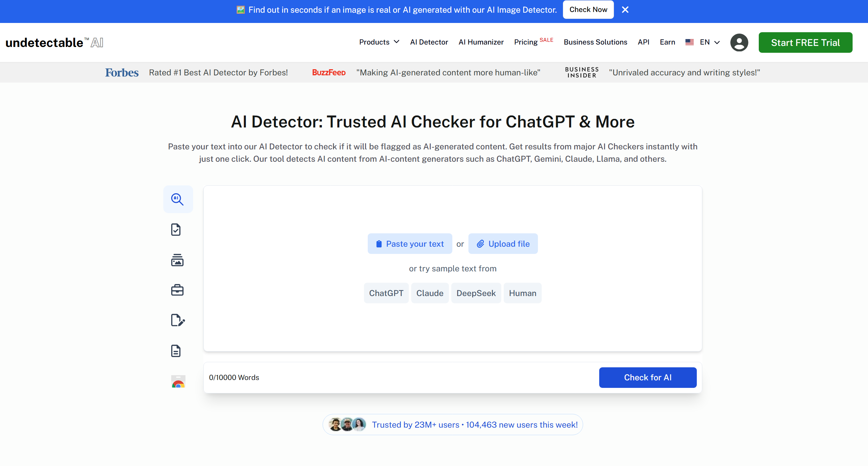
Task: Open the Earn nav link
Action: 667,42
